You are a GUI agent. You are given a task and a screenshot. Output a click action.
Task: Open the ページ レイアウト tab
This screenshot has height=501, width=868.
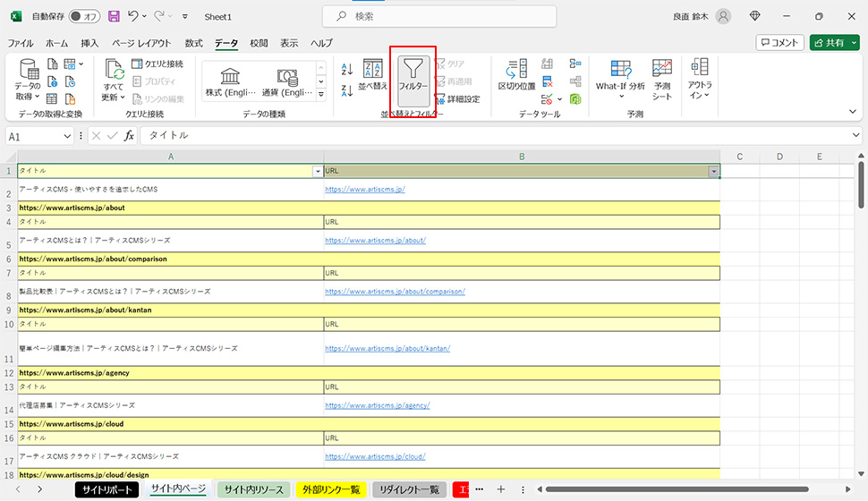(x=141, y=43)
